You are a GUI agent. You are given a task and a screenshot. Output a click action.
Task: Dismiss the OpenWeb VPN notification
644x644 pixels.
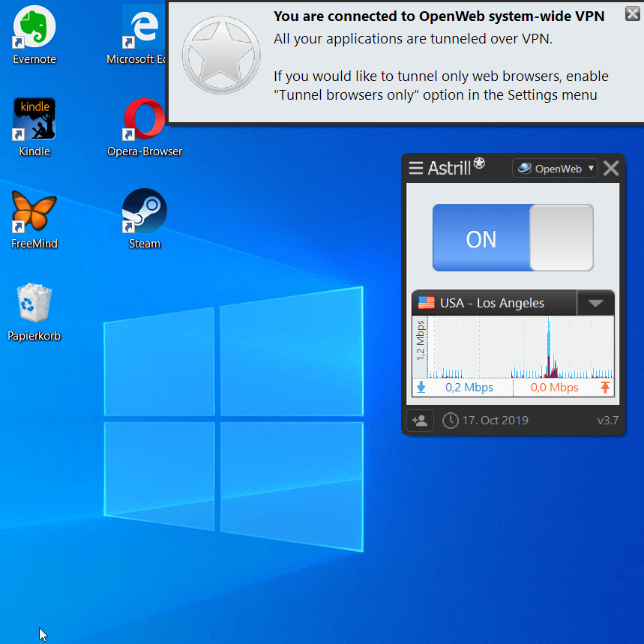pos(633,14)
